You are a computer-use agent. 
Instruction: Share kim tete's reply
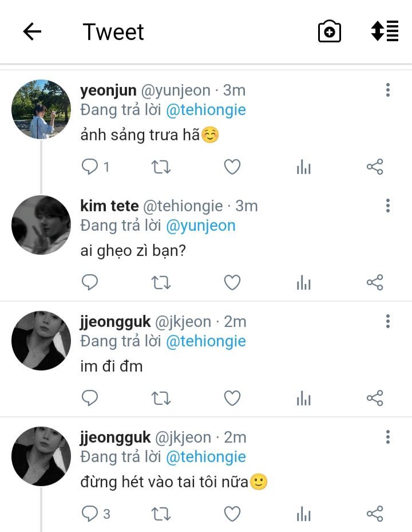coord(375,283)
